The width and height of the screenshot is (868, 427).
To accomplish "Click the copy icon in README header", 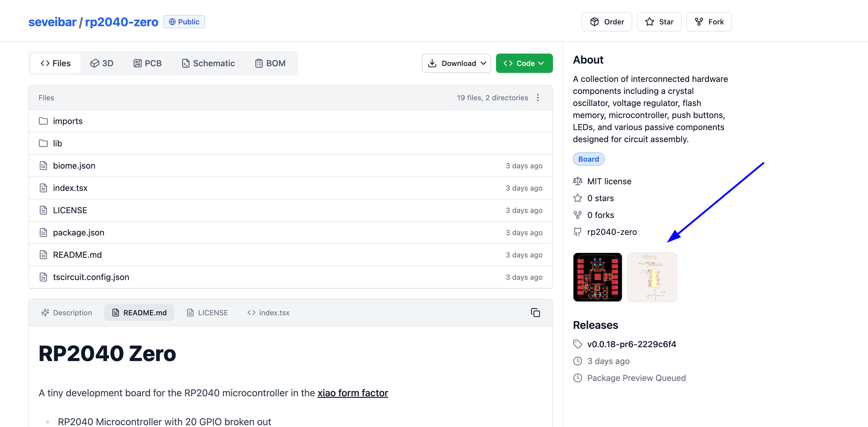I will [x=535, y=312].
